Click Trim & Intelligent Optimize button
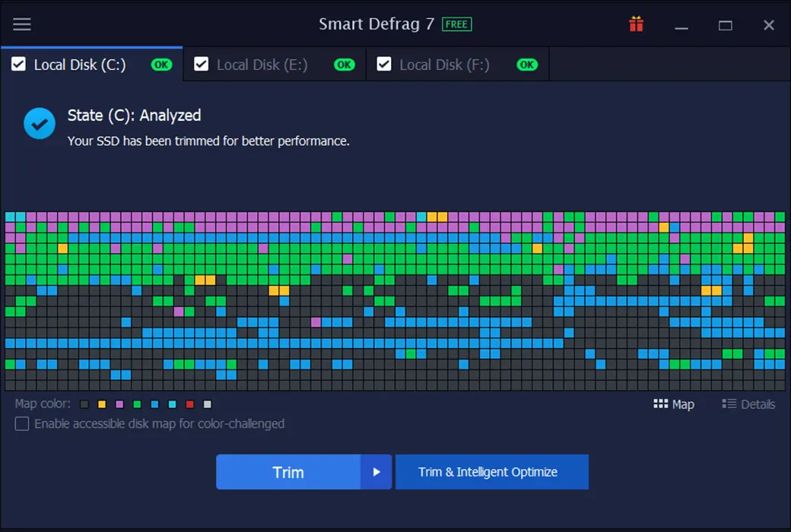 coord(492,472)
